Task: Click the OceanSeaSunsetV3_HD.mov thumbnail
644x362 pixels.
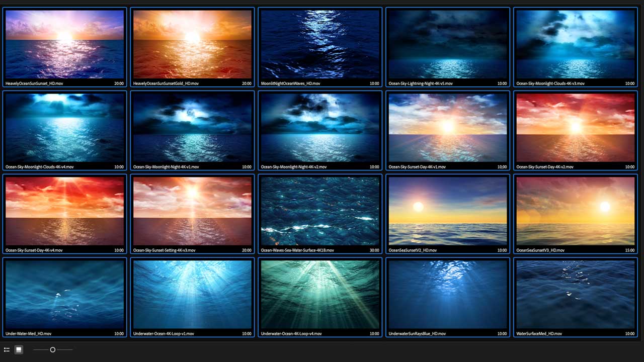Action: click(576, 211)
